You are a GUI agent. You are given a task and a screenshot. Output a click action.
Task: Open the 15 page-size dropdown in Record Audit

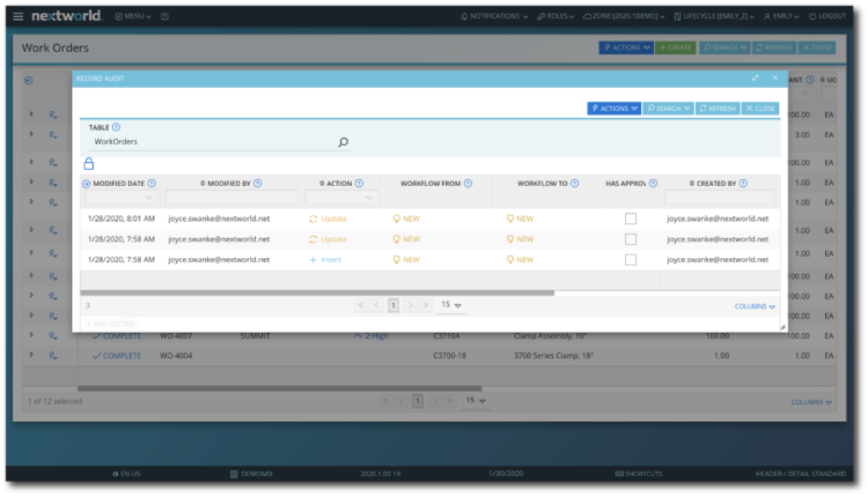pyautogui.click(x=451, y=305)
